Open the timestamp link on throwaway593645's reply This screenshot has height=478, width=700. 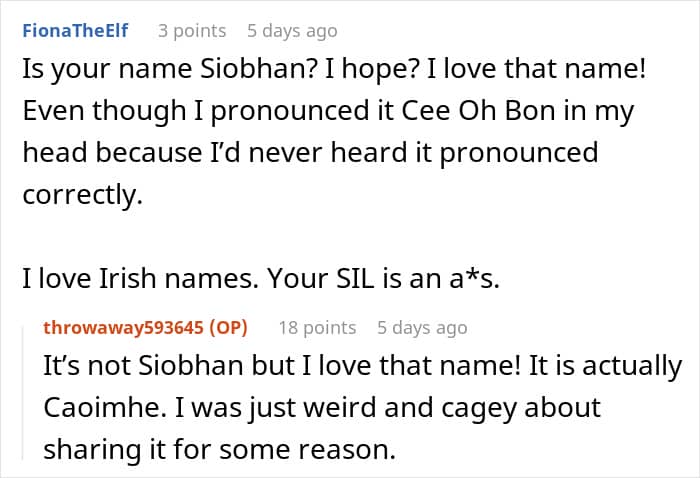[x=422, y=327]
